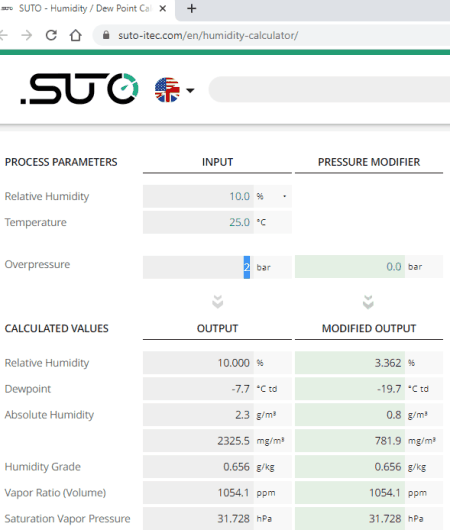The image size is (450, 530).
Task: Click the MODIFIED OUTPUT column heading
Action: click(369, 329)
